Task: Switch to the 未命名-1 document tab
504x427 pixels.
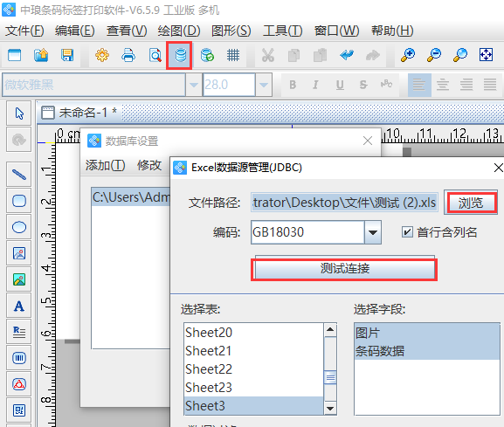Action: click(79, 113)
